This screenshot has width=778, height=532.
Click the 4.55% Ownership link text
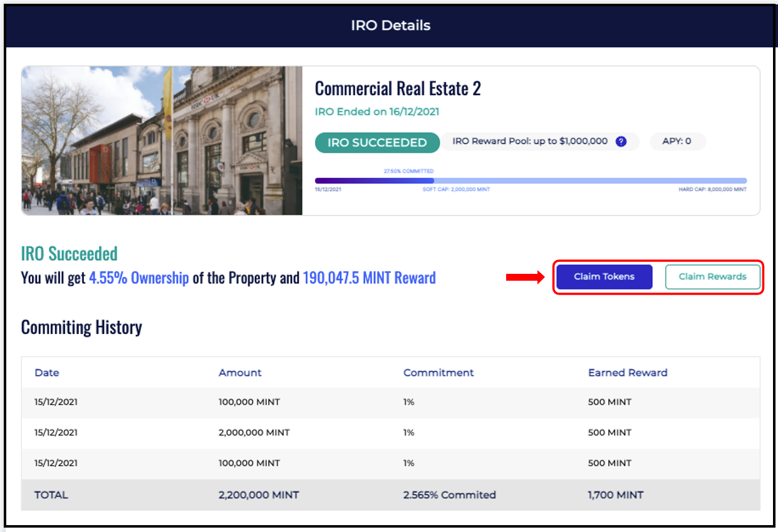(x=139, y=278)
